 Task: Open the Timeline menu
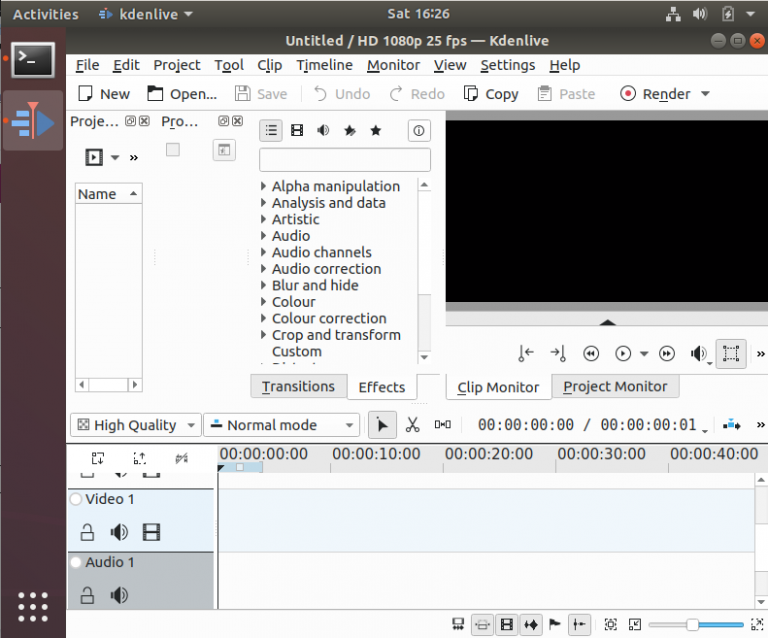click(x=324, y=65)
